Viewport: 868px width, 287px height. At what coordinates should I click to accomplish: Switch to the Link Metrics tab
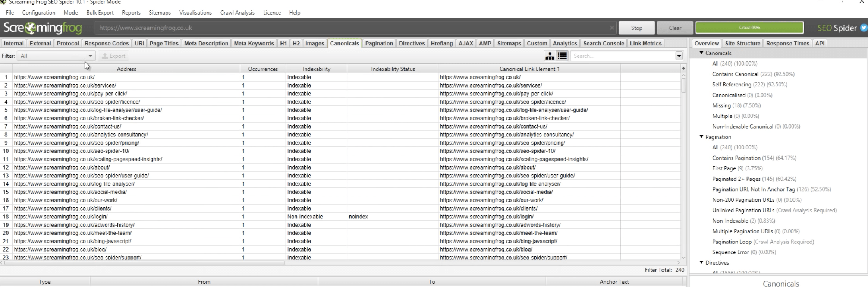pyautogui.click(x=646, y=43)
